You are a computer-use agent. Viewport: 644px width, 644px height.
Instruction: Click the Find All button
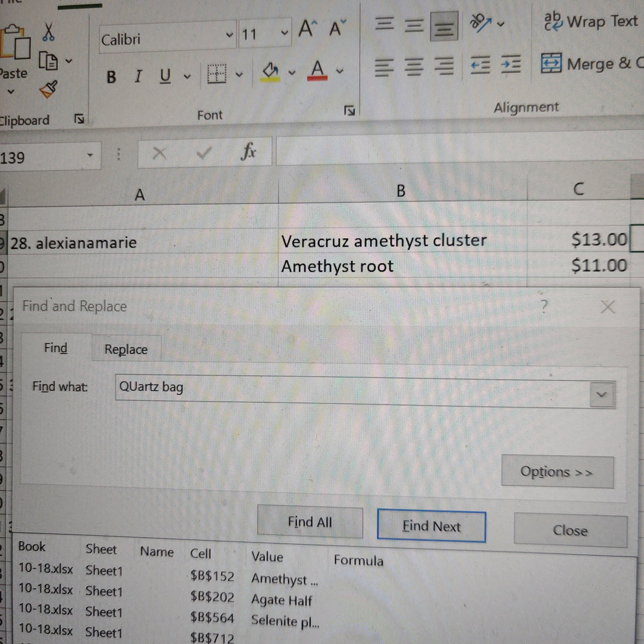tap(310, 522)
